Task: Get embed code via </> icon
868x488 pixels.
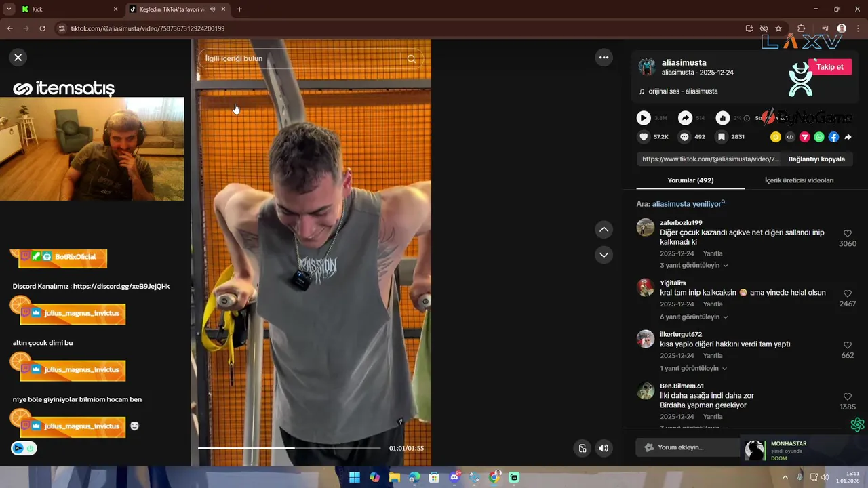Action: tap(790, 137)
